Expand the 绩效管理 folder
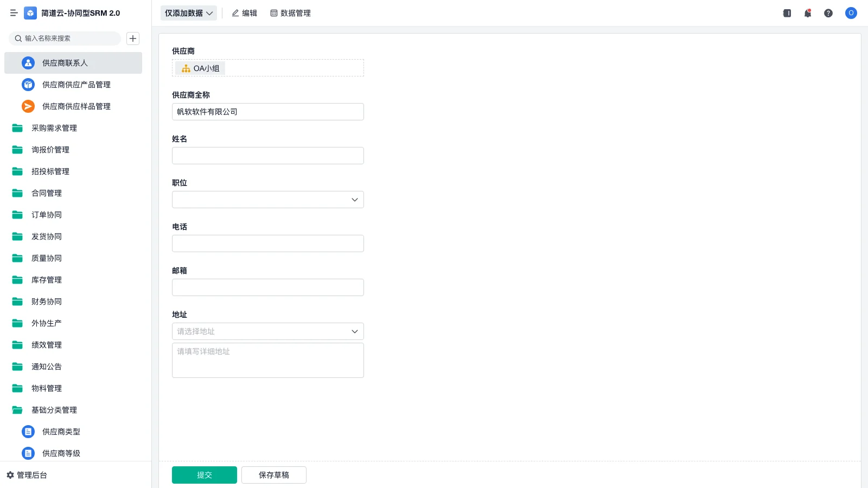 pos(73,345)
